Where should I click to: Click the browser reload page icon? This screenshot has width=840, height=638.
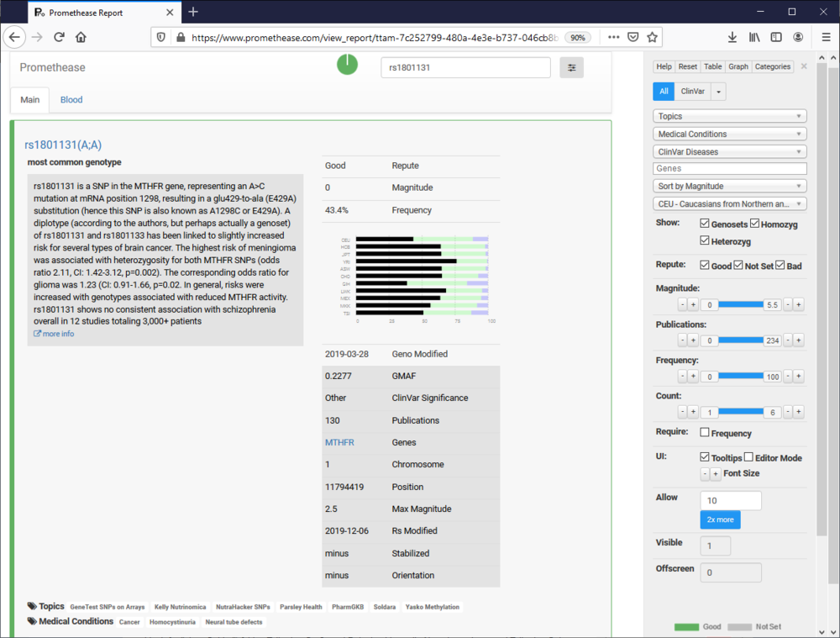[x=59, y=37]
